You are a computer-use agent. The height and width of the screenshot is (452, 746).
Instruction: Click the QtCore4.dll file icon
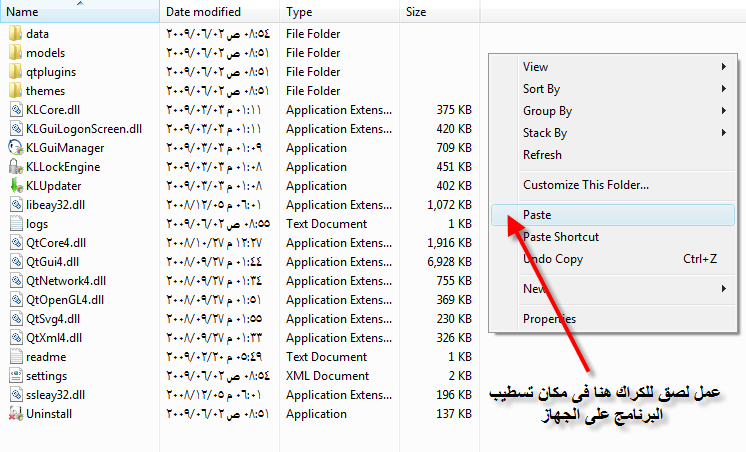(16, 243)
